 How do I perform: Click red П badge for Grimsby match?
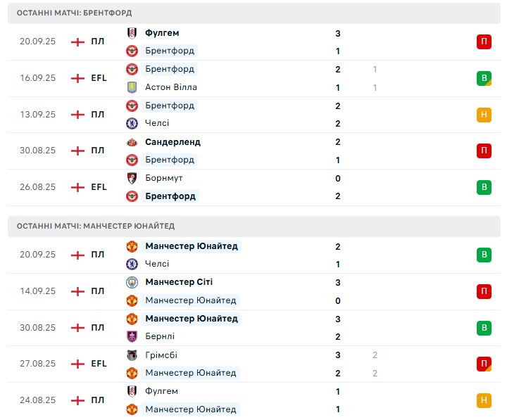pyautogui.click(x=484, y=364)
